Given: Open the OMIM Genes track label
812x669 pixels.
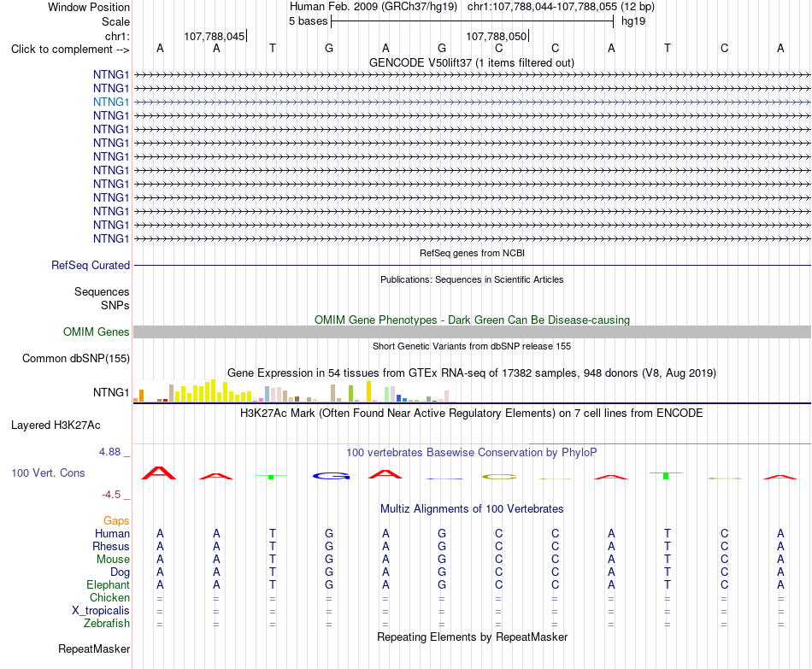Looking at the screenshot, I should pyautogui.click(x=97, y=332).
